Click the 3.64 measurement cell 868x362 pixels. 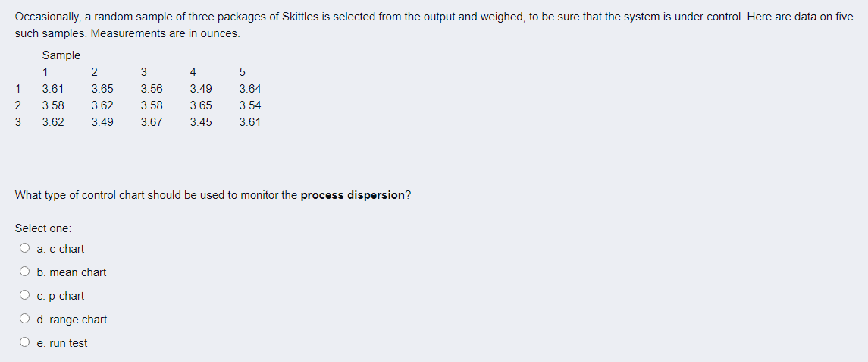click(250, 89)
